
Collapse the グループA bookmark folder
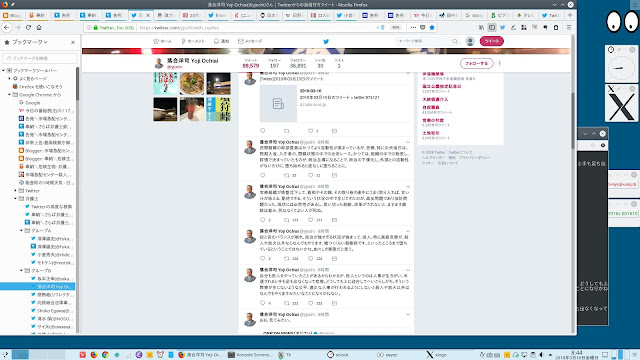click(22, 231)
